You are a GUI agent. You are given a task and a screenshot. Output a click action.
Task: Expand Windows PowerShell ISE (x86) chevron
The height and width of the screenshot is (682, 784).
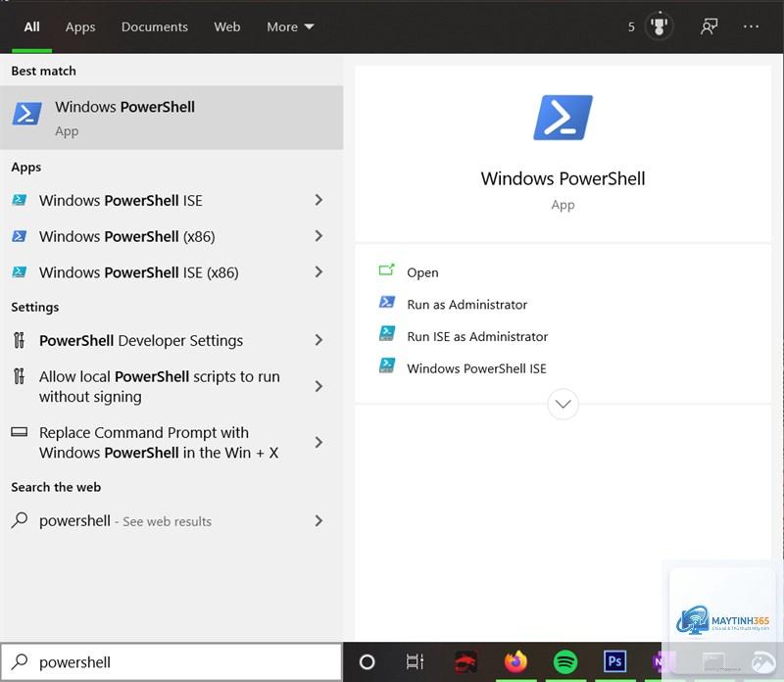[318, 272]
